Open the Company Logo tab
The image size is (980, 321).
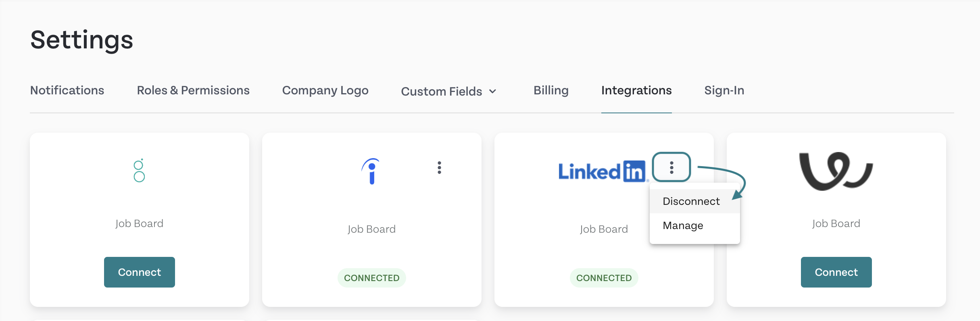coord(325,90)
